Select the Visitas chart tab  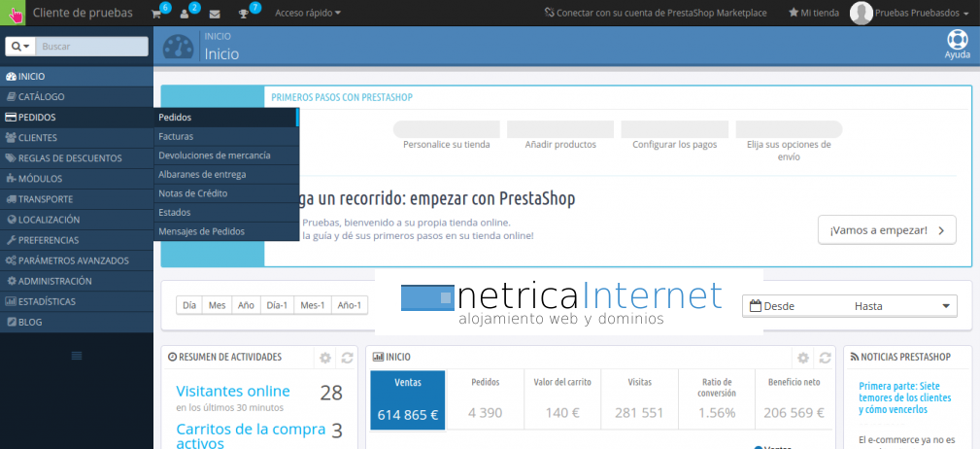coord(639,400)
